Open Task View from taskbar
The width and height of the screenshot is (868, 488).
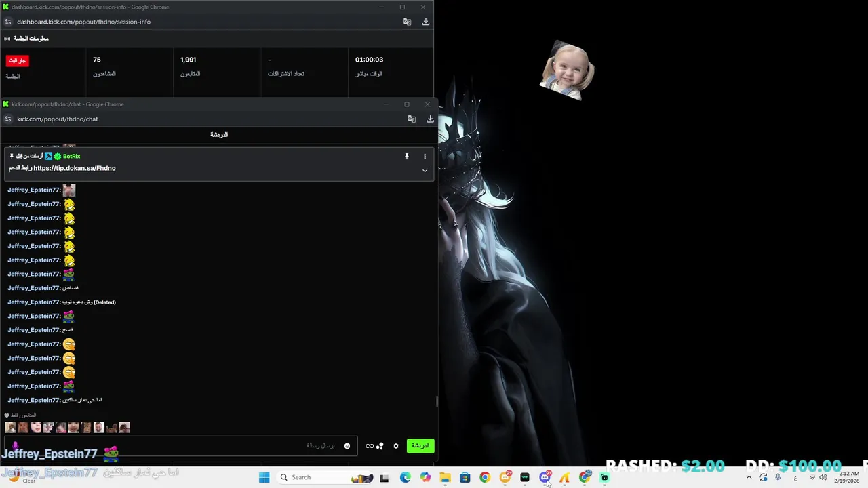point(384,477)
